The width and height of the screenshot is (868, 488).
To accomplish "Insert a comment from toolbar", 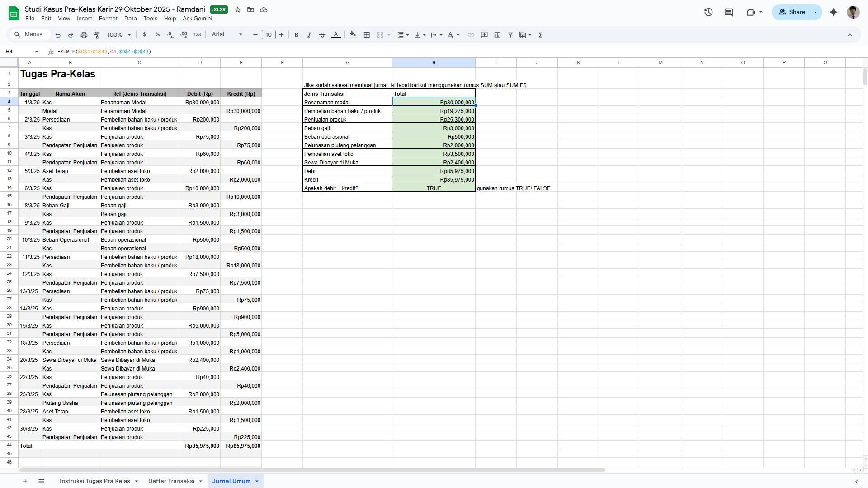I will click(484, 35).
